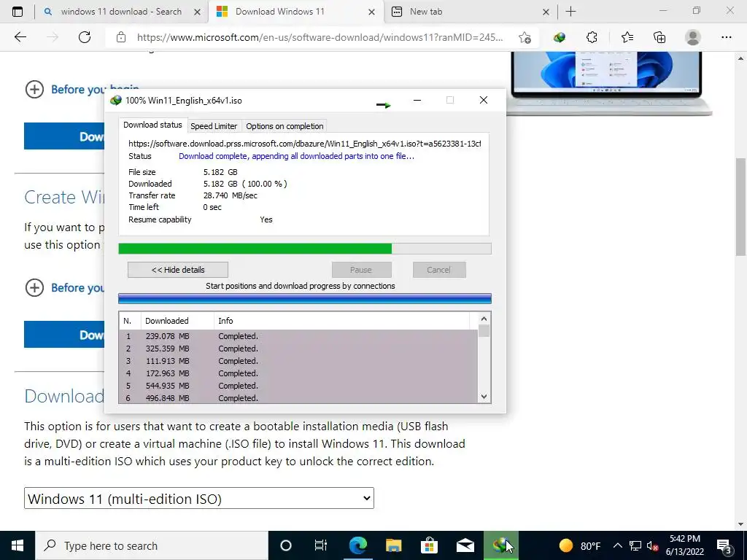Open Task View on taskbar
The height and width of the screenshot is (560, 747).
point(321,545)
